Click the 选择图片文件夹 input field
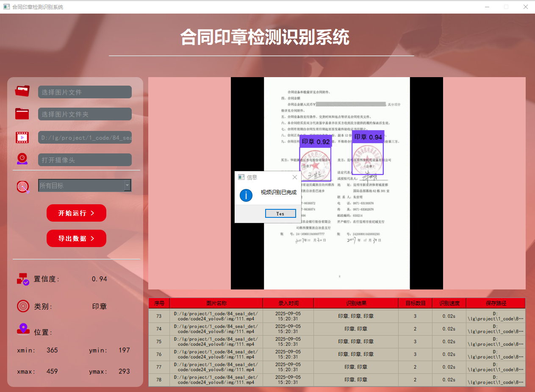Viewport: 535px width, 392px height. 85,114
